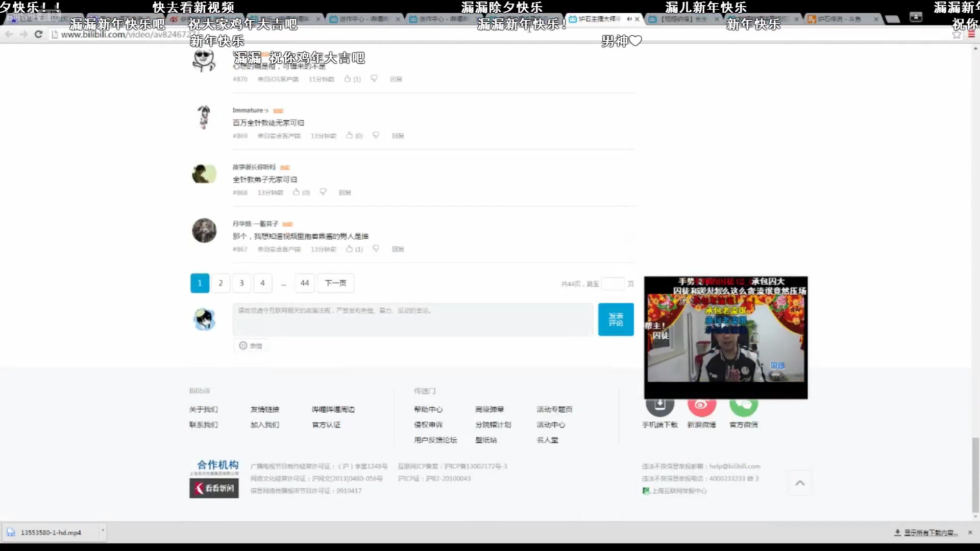
Task: Click the floating mini video player
Action: pos(726,337)
